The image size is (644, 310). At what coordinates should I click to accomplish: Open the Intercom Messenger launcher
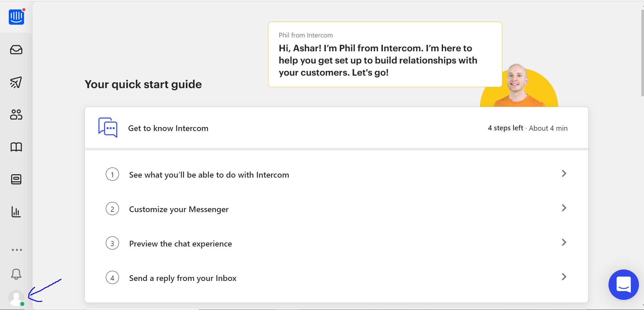pos(623,284)
